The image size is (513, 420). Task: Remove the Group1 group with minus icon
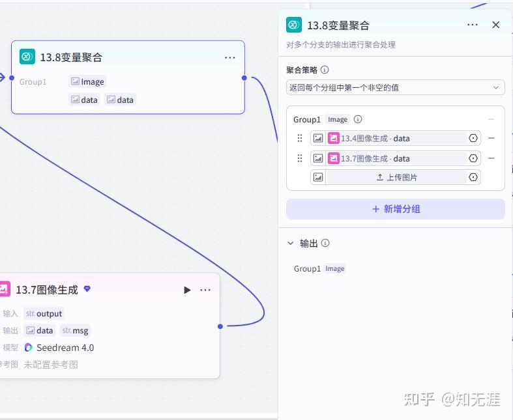point(491,119)
